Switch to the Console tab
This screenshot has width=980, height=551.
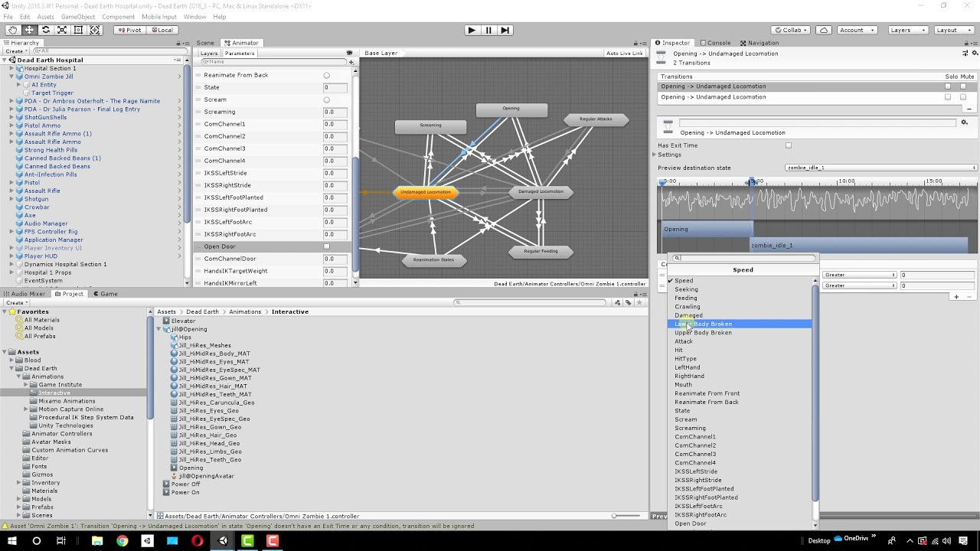click(x=715, y=43)
